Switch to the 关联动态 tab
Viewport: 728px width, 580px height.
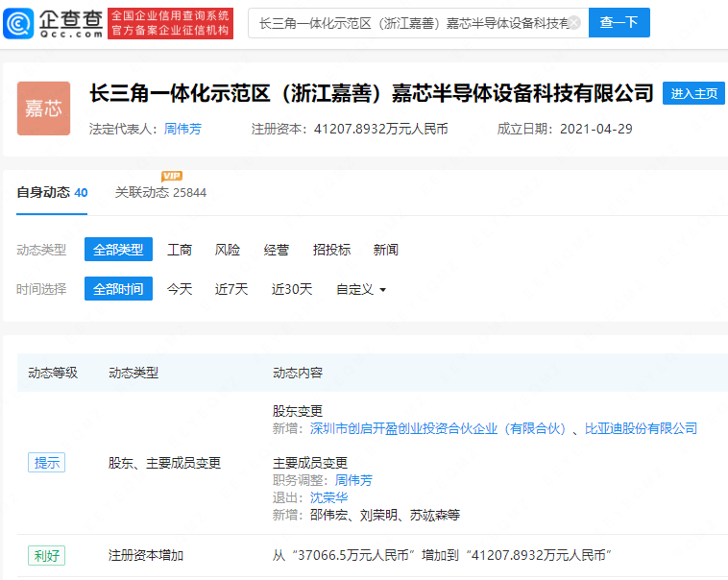160,192
